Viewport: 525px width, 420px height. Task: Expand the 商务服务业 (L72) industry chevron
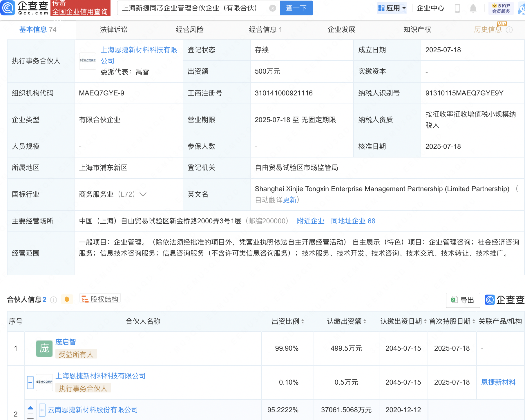143,194
